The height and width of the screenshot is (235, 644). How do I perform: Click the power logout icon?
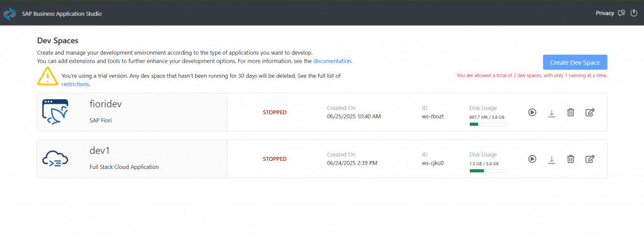[634, 13]
